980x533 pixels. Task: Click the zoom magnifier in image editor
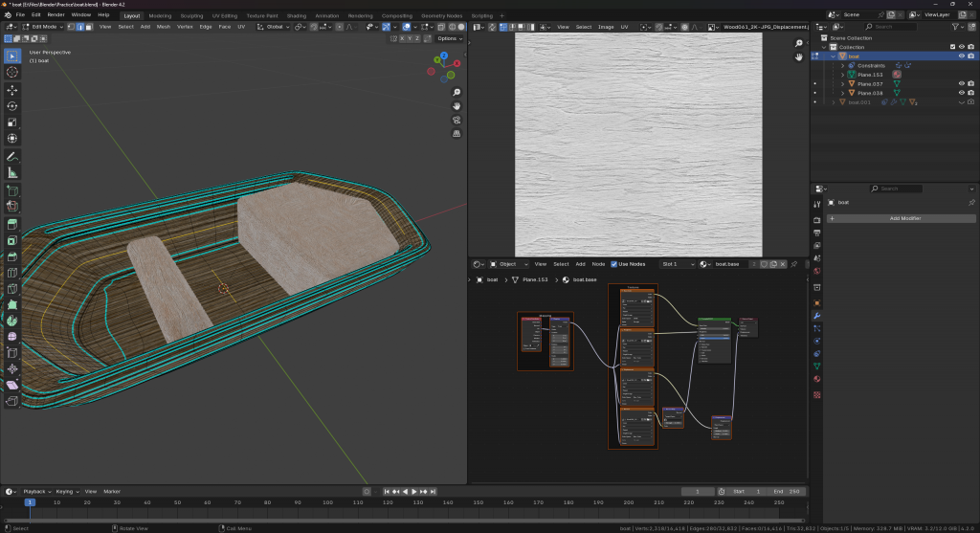pyautogui.click(x=798, y=44)
